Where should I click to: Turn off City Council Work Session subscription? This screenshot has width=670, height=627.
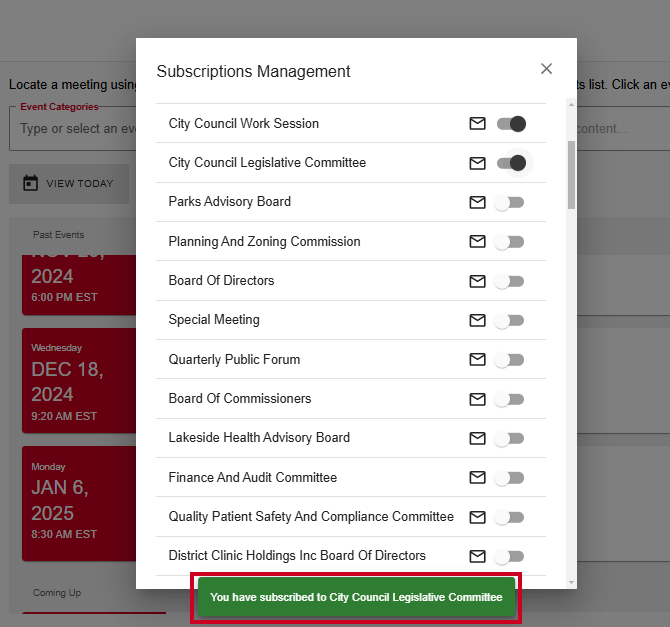point(511,124)
